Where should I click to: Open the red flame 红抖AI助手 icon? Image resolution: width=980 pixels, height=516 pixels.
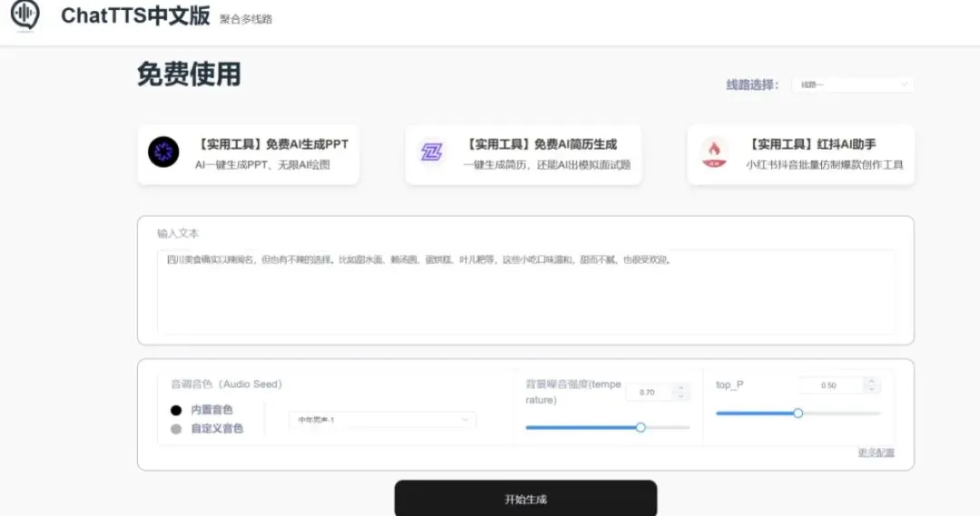(714, 152)
